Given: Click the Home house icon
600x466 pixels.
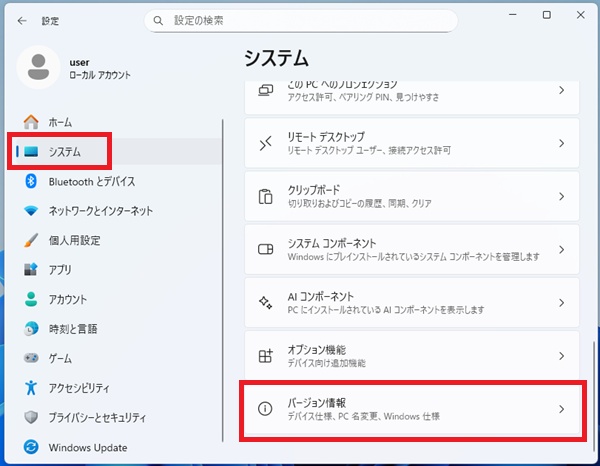Looking at the screenshot, I should 31,122.
